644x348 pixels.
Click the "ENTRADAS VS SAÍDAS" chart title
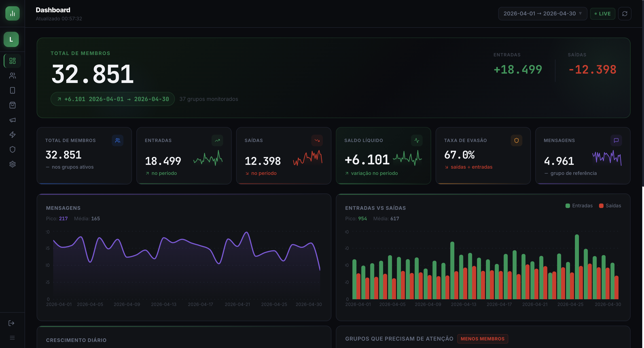point(375,208)
